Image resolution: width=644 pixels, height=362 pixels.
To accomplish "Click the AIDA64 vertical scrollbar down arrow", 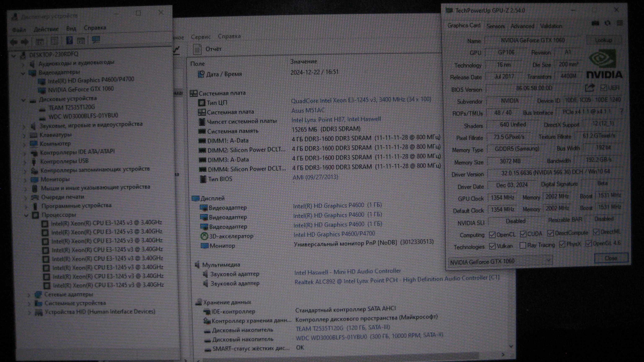I will tap(511, 346).
